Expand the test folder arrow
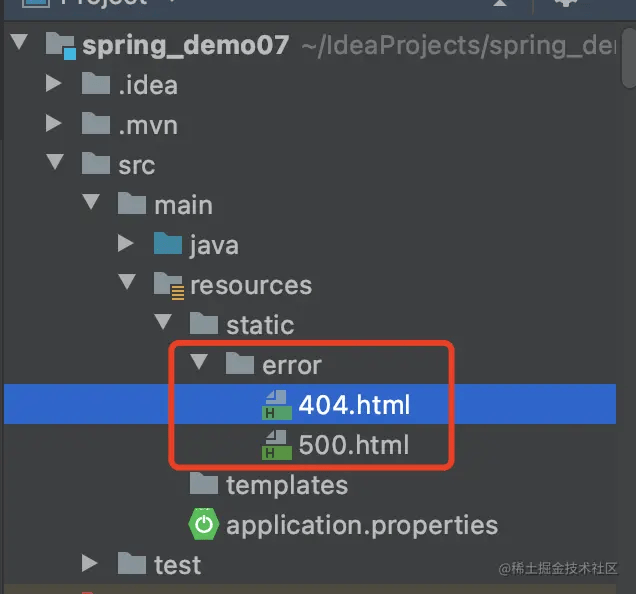Image resolution: width=636 pixels, height=594 pixels. click(90, 565)
